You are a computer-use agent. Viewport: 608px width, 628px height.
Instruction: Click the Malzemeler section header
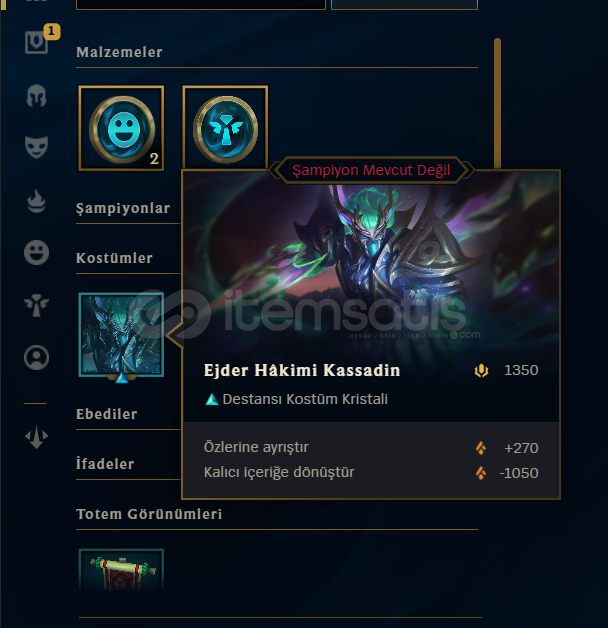[x=119, y=52]
